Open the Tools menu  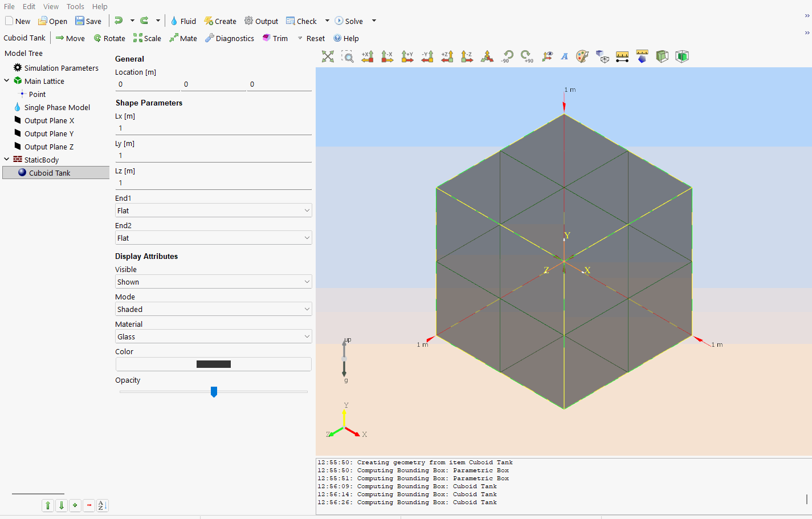tap(75, 6)
